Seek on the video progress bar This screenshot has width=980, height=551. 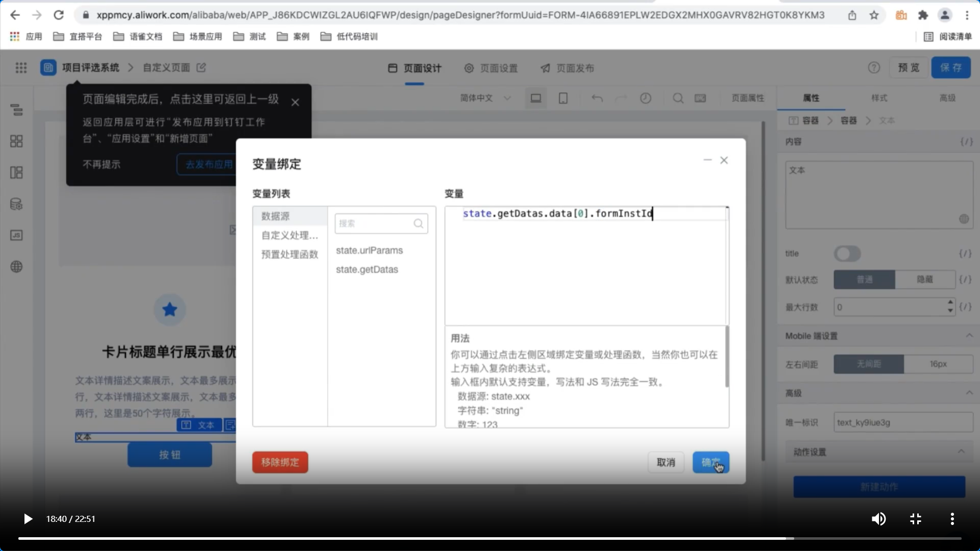tap(490, 538)
